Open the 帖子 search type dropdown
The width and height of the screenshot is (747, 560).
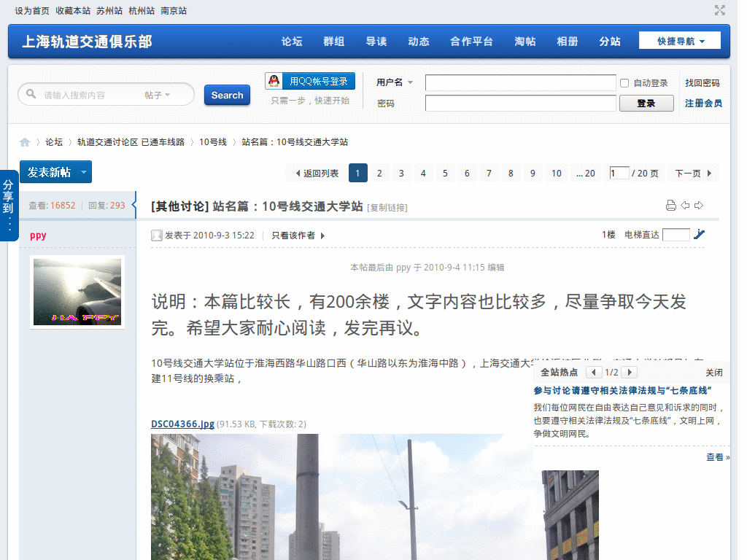tap(158, 96)
